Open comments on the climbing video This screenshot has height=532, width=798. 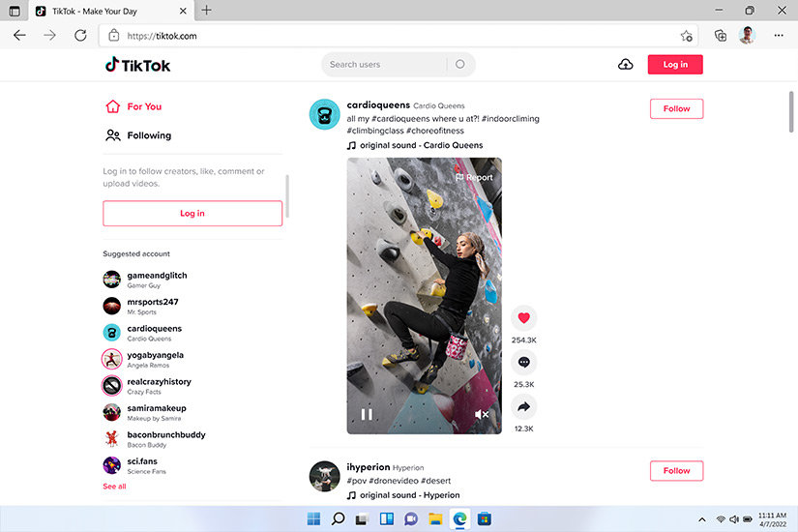click(523, 363)
